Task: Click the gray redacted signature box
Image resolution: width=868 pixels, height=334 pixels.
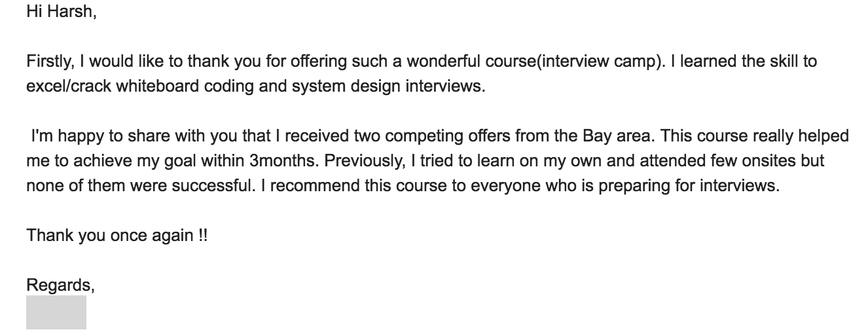Action: (56, 312)
